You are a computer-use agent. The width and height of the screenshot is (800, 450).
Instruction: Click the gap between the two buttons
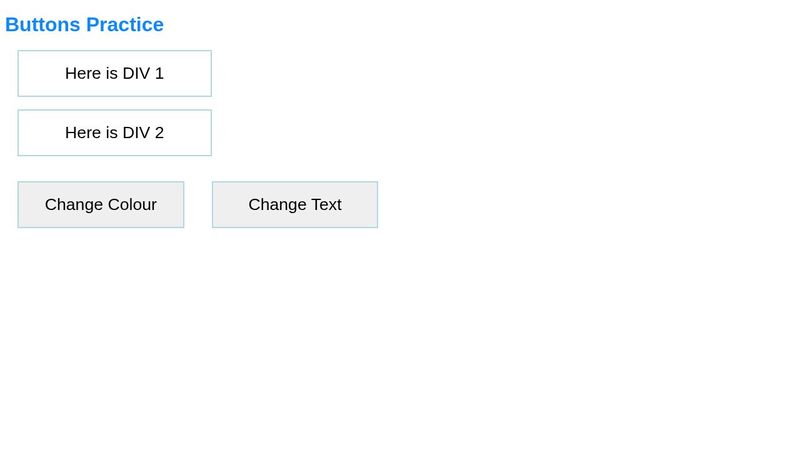(x=198, y=205)
